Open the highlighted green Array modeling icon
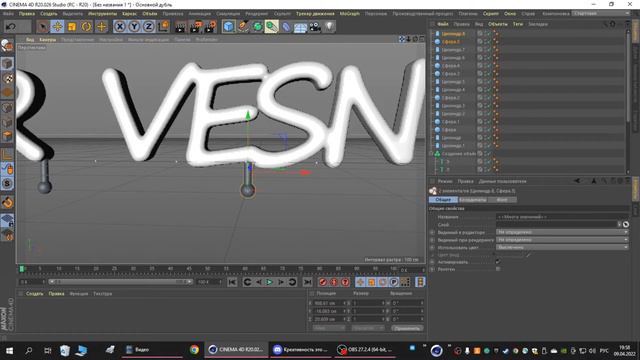This screenshot has height=360, width=640. [271, 27]
